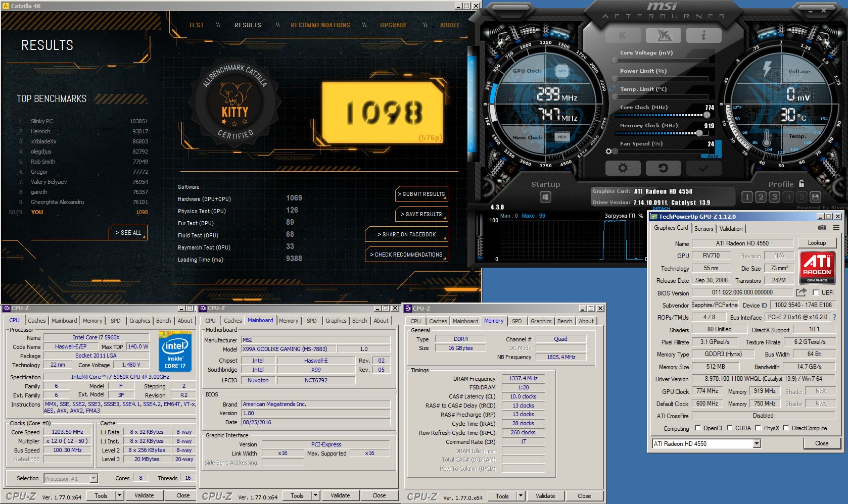Image resolution: width=848 pixels, height=504 pixels.
Task: Click the 'YOU' ranking row in Catzilla
Action: pyautogui.click(x=78, y=212)
